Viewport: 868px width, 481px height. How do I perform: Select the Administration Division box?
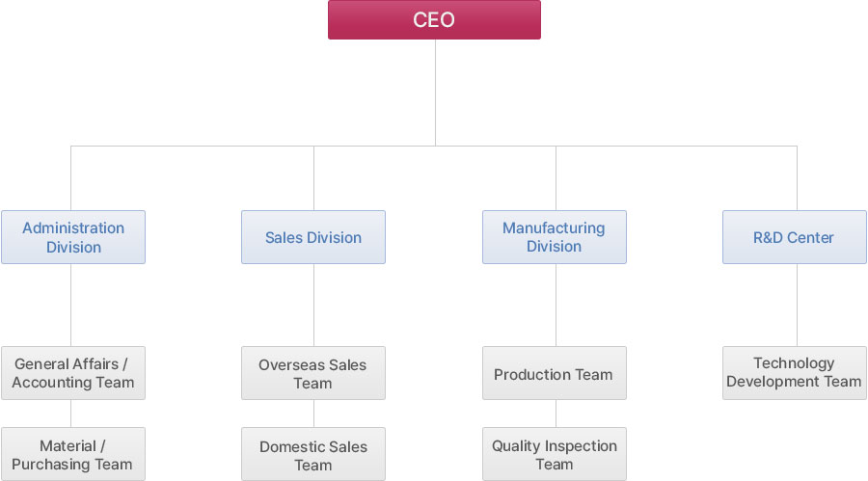pyautogui.click(x=73, y=237)
